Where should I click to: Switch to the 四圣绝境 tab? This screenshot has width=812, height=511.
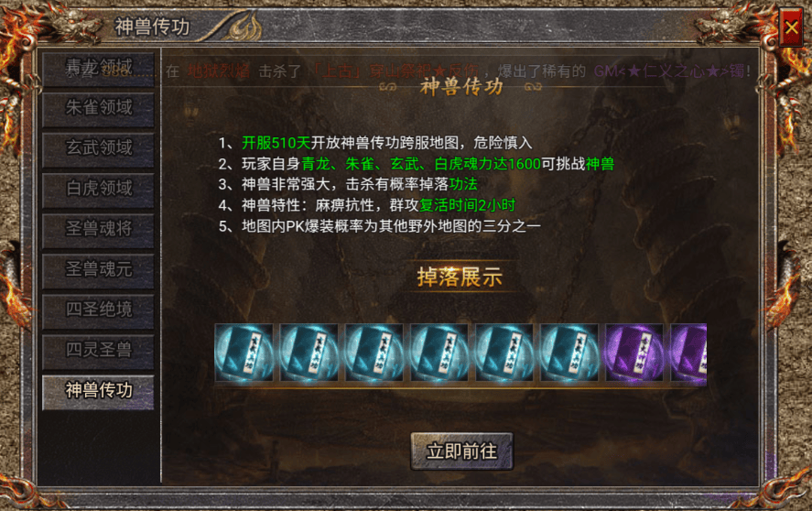tap(98, 310)
